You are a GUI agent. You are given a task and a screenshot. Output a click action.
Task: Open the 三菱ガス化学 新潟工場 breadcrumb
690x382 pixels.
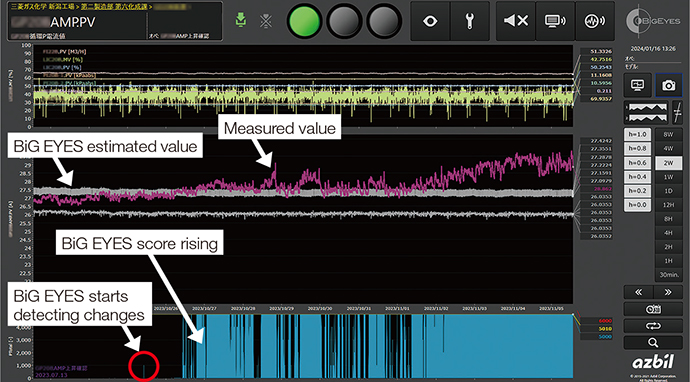click(42, 7)
